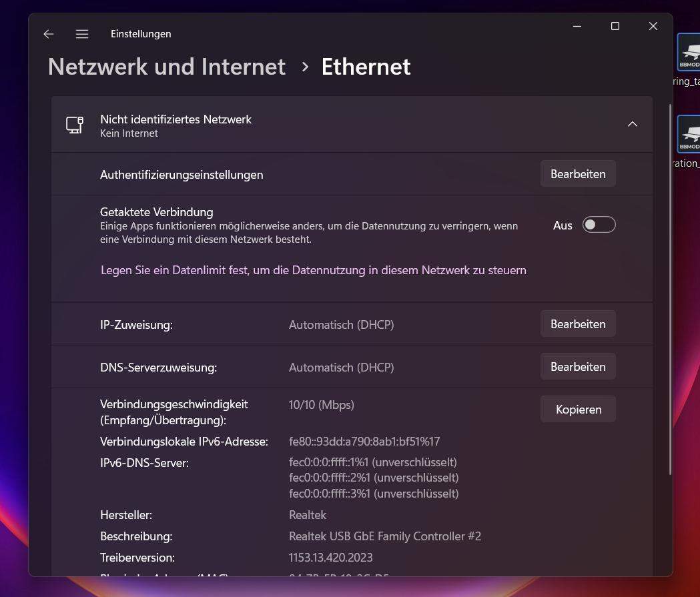Select the Ethernet breadcrumb title

366,67
